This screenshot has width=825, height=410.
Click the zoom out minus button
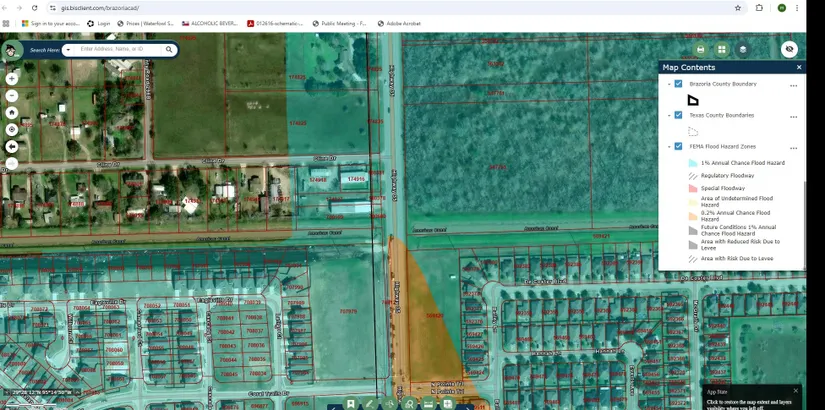coord(12,96)
